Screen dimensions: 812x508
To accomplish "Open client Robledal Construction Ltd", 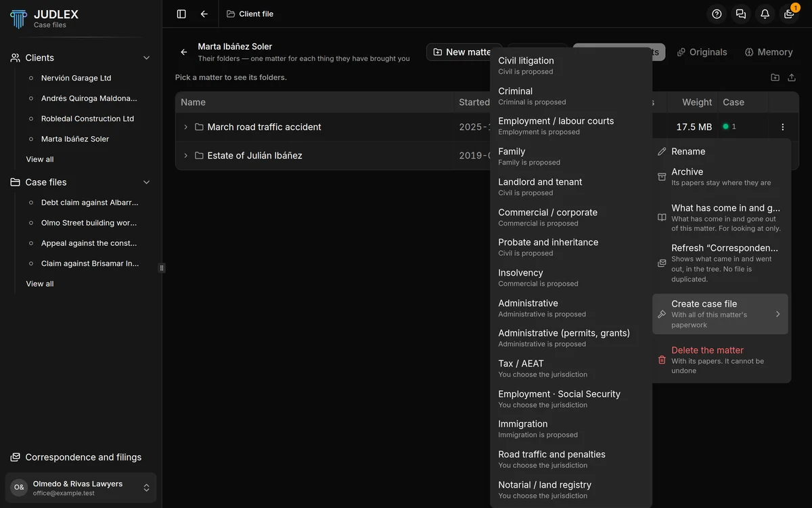I will tap(87, 119).
